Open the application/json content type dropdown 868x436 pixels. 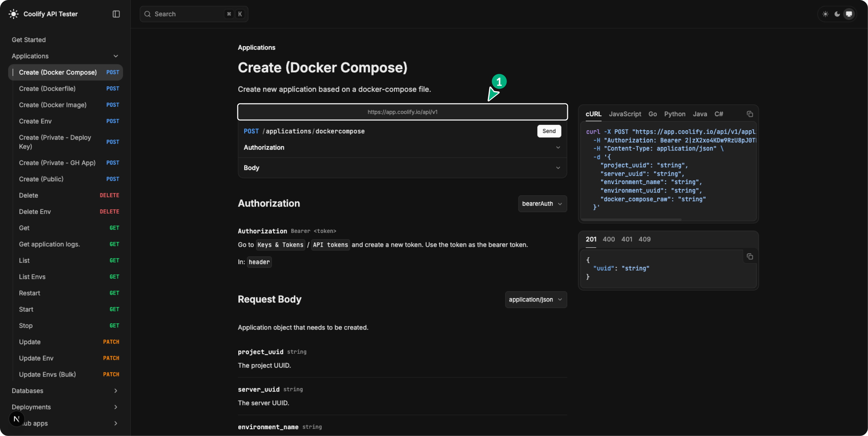point(536,299)
